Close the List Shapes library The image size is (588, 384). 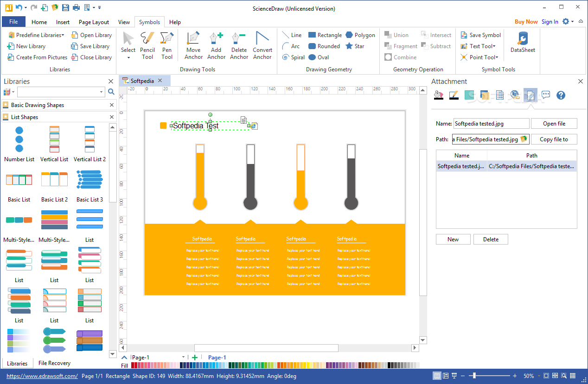click(x=111, y=117)
